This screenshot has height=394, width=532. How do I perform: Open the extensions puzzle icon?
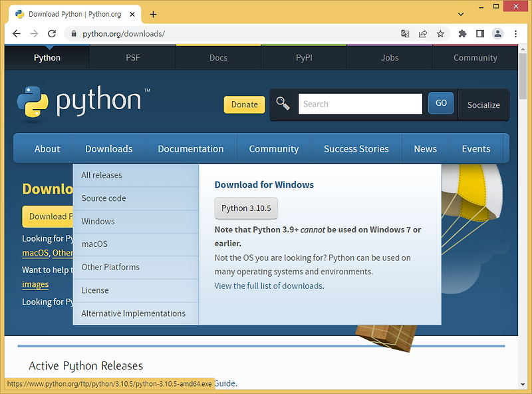click(462, 34)
